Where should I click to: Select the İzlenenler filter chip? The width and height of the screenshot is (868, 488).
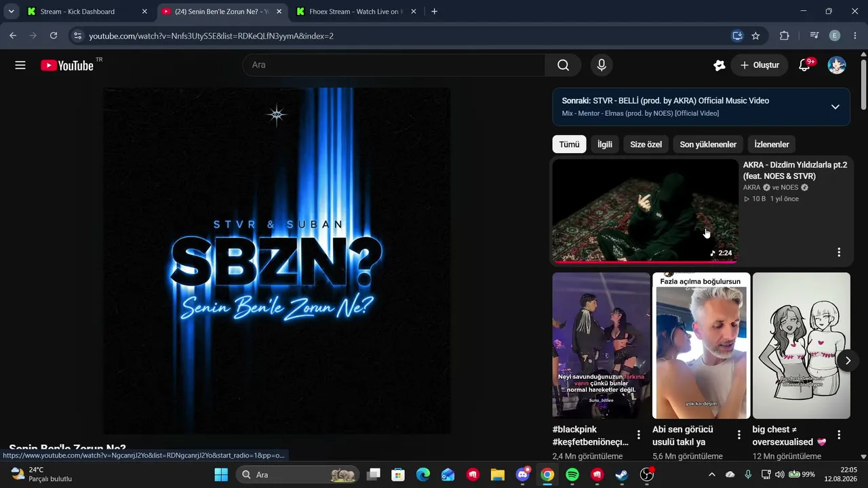[772, 144]
